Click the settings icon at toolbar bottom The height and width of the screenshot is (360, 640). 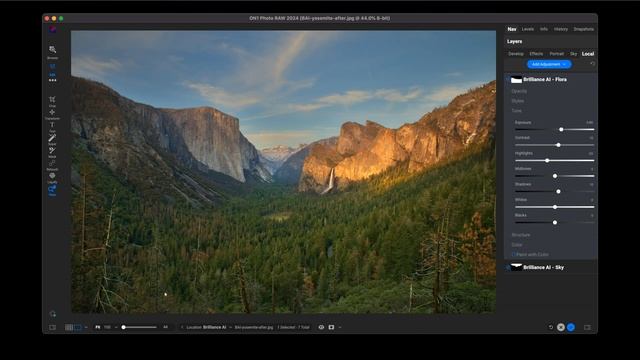coord(53,313)
